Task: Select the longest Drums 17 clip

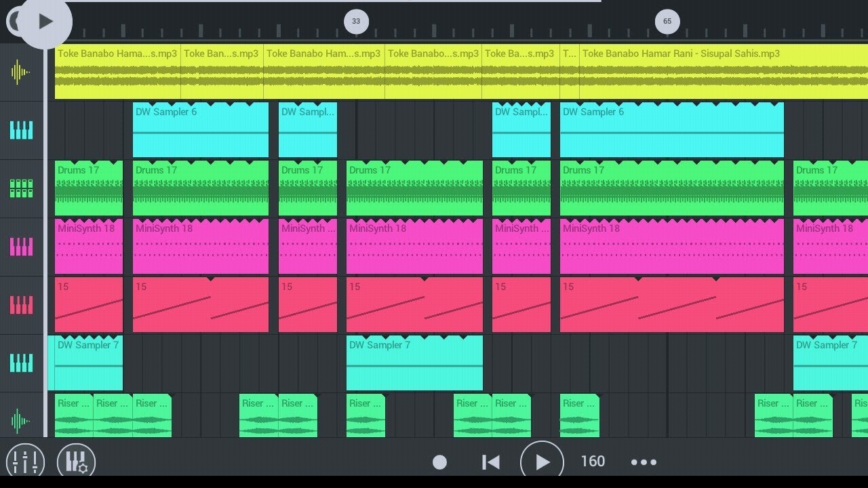Action: click(x=672, y=188)
